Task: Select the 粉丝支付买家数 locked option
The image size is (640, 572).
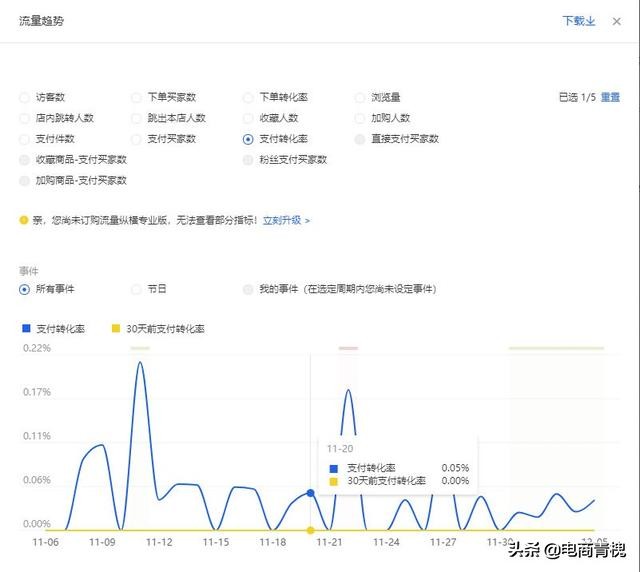Action: click(248, 160)
